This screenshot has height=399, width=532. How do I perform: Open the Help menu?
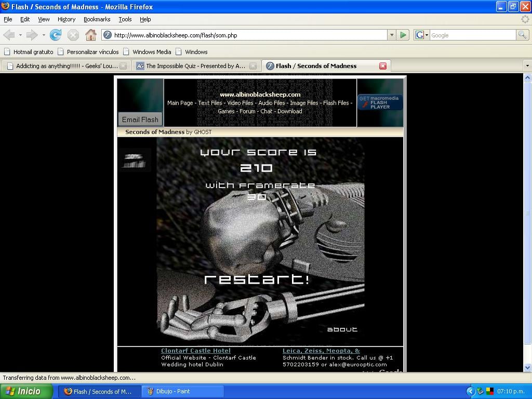coord(145,19)
